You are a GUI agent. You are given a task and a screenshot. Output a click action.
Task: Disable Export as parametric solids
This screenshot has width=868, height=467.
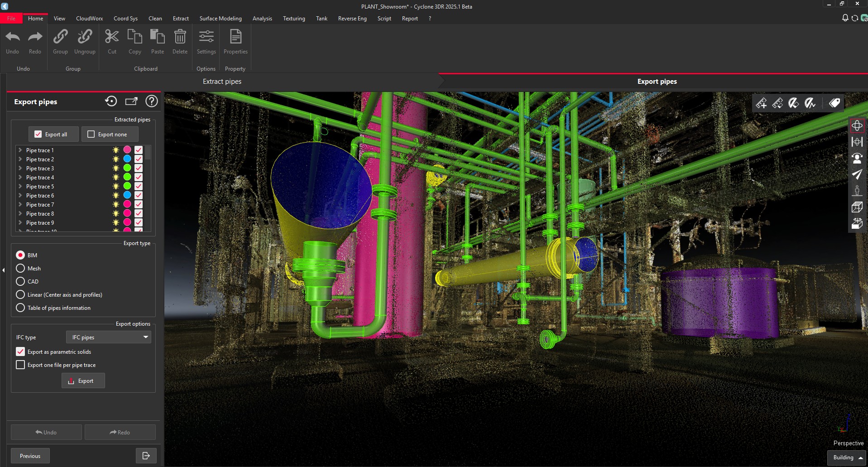click(x=20, y=351)
